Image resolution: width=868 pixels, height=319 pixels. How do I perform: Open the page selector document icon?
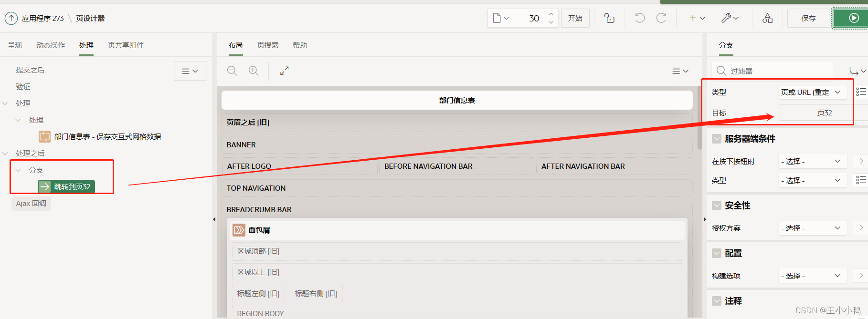(501, 18)
